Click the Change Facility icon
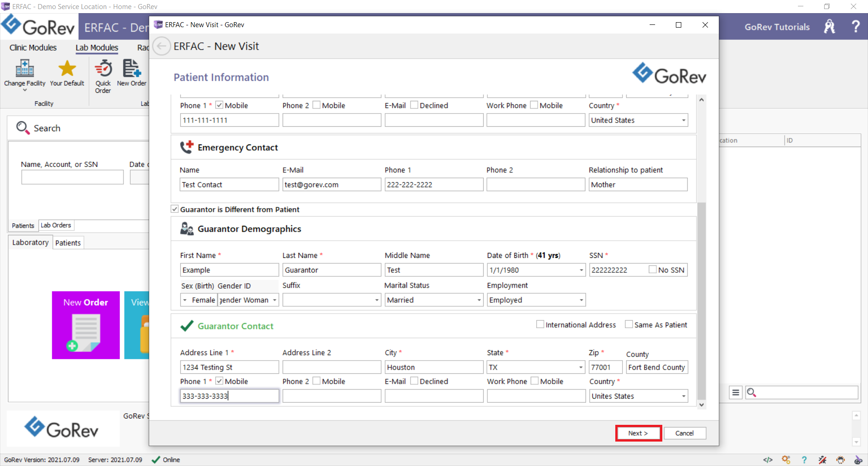Screen dimensions: 868x466 pos(25,69)
